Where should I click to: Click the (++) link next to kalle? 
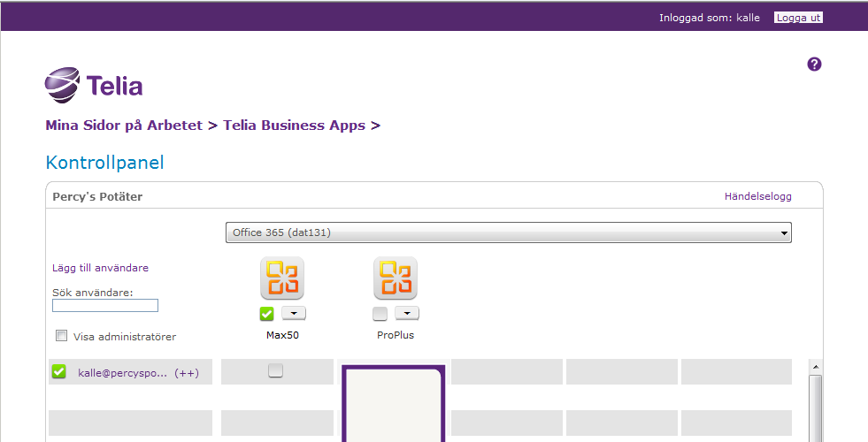[x=187, y=373]
